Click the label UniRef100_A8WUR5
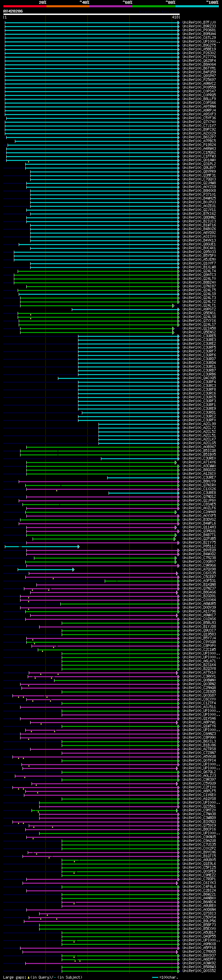Image resolution: width=222 pixels, height=980 pixels. (x=199, y=604)
